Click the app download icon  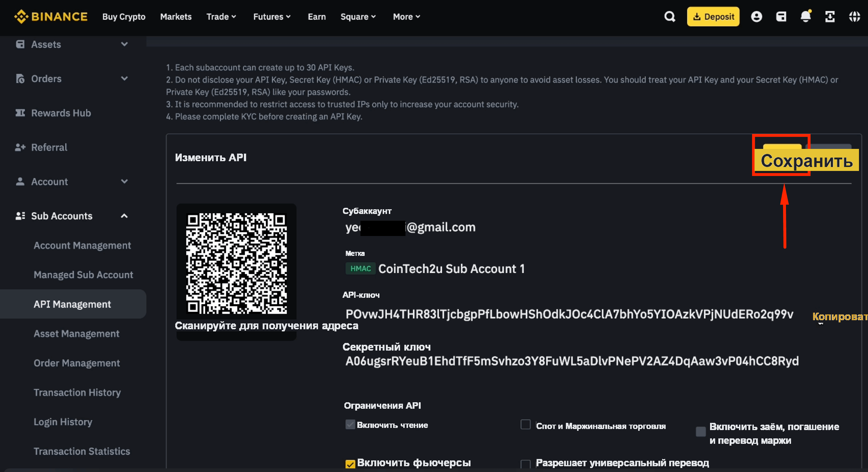coord(830,17)
